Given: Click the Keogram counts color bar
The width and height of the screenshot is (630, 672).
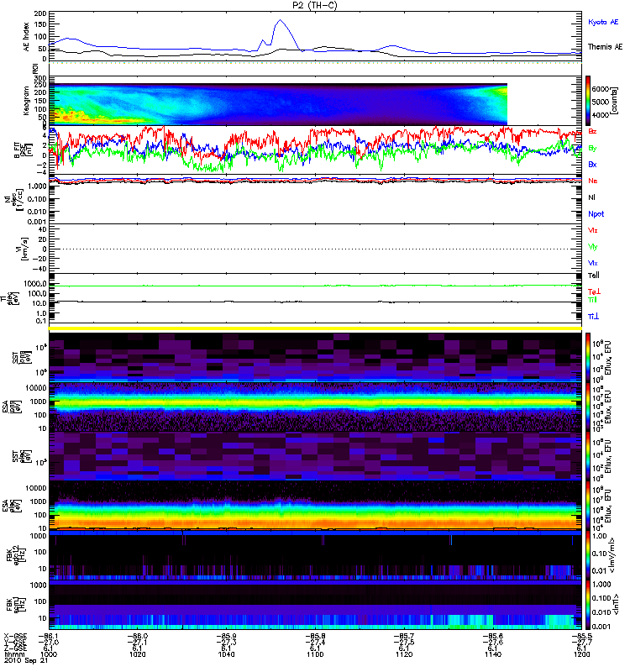Looking at the screenshot, I should pos(588,101).
